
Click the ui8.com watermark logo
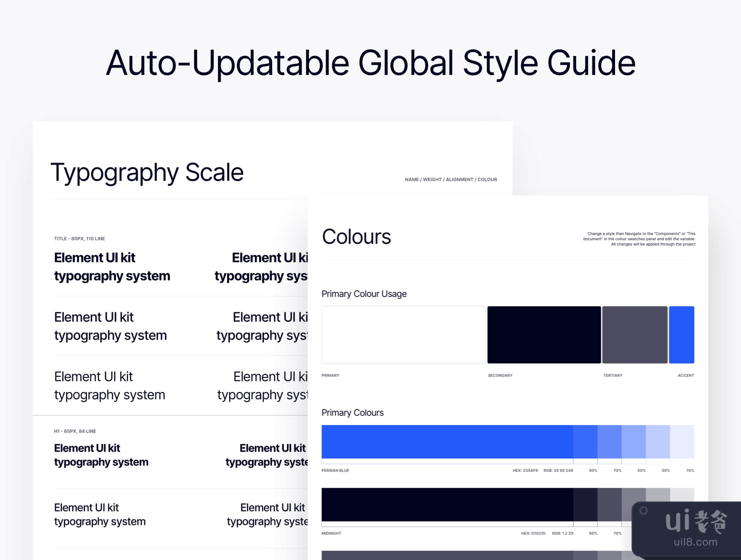click(695, 529)
